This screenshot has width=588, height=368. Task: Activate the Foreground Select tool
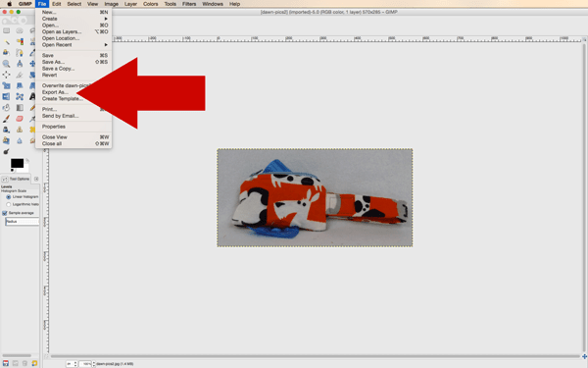point(7,53)
